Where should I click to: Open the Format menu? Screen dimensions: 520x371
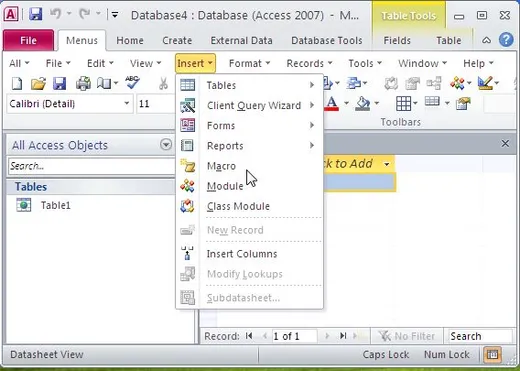pyautogui.click(x=249, y=63)
